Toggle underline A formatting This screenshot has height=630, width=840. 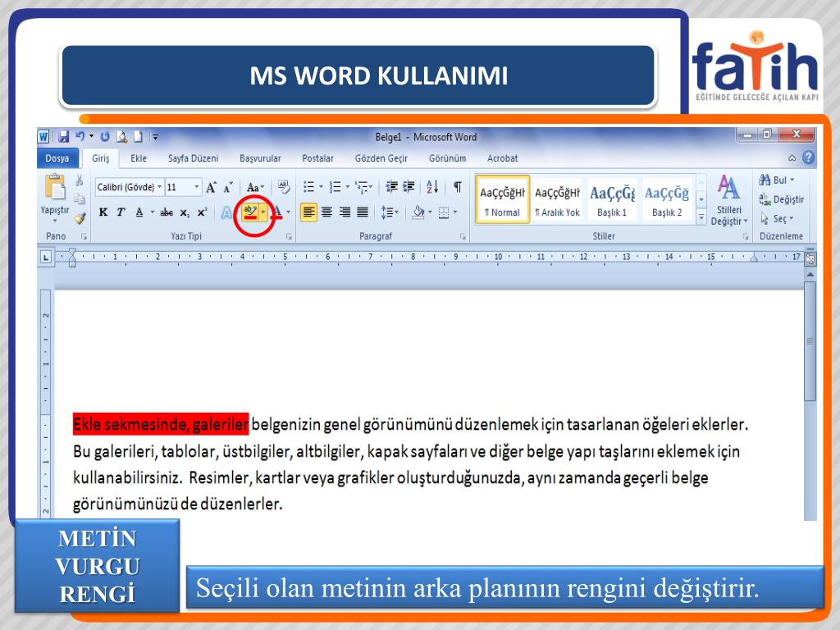click(139, 212)
